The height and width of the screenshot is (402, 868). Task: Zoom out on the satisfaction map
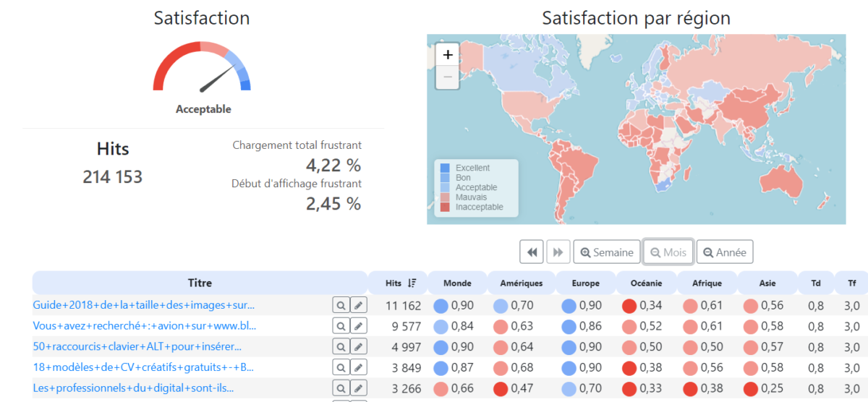tap(448, 77)
